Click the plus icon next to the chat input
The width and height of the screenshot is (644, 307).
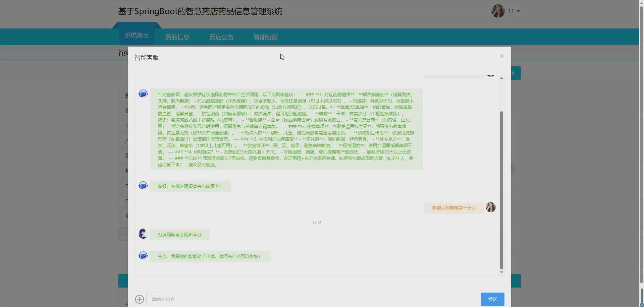click(140, 299)
